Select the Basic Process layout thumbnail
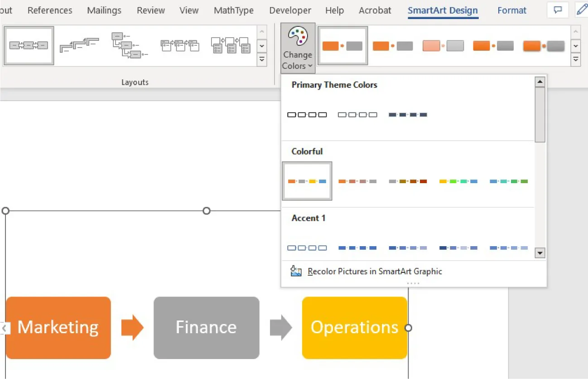Image resolution: width=588 pixels, height=379 pixels. coord(29,45)
